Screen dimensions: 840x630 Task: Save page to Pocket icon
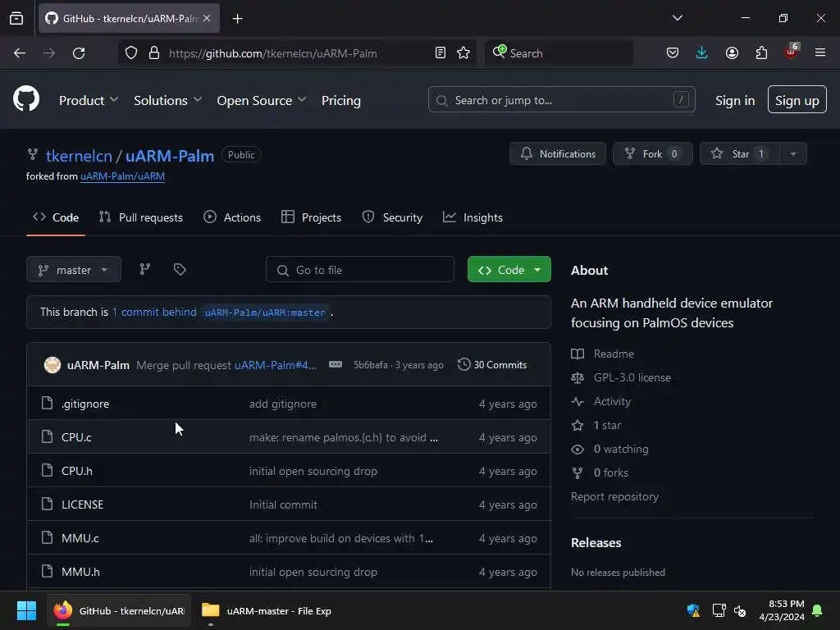click(673, 53)
